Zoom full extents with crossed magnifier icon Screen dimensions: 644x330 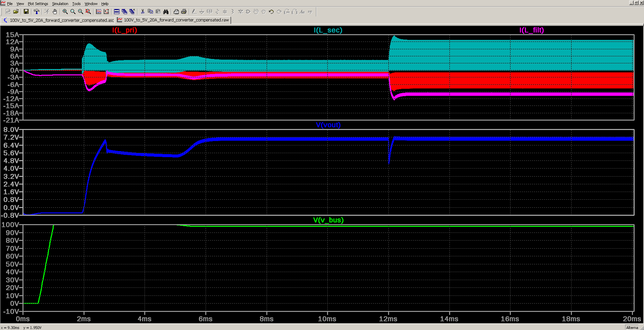click(88, 12)
